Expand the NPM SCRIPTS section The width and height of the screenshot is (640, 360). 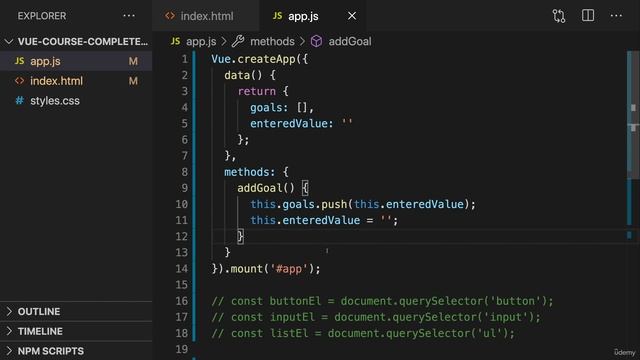[76, 351]
